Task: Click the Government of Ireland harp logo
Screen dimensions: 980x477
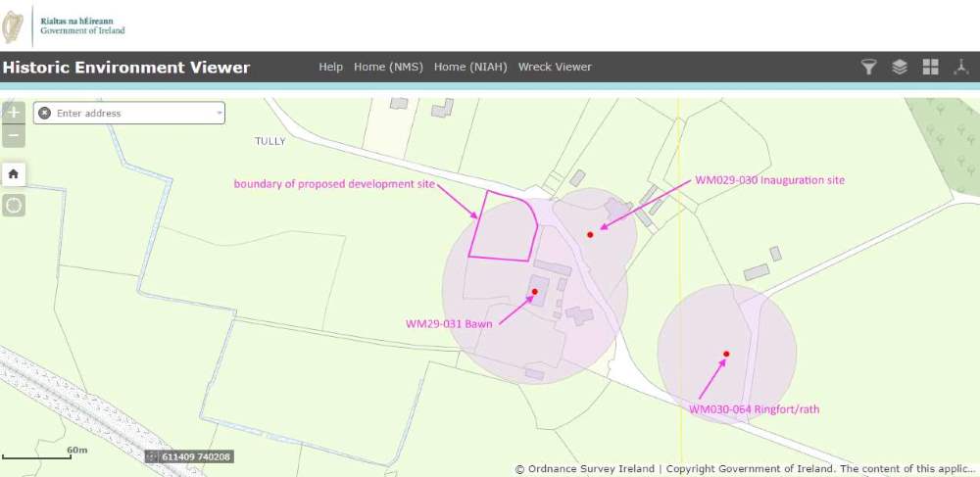Action: [x=14, y=24]
